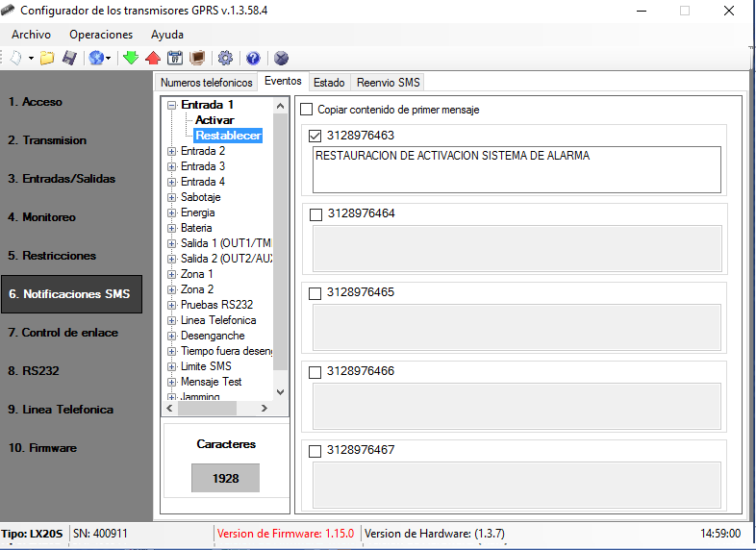756x550 pixels.
Task: Switch to the Estado tab
Action: [329, 83]
